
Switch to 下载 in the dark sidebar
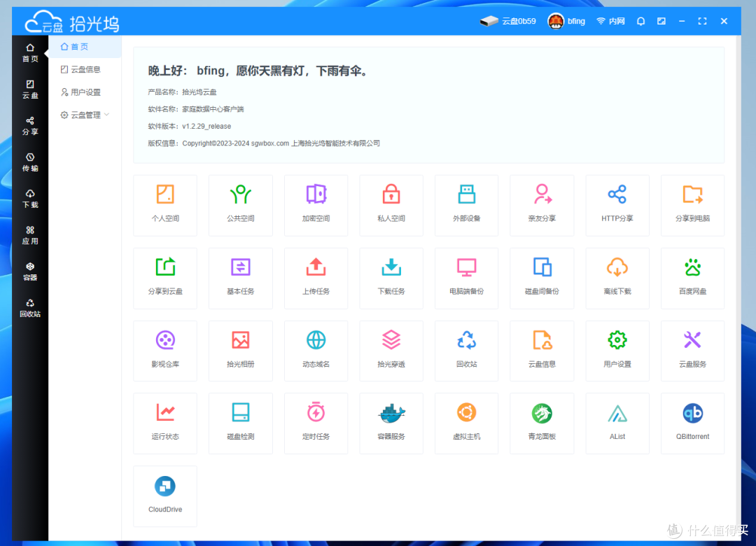click(x=30, y=199)
